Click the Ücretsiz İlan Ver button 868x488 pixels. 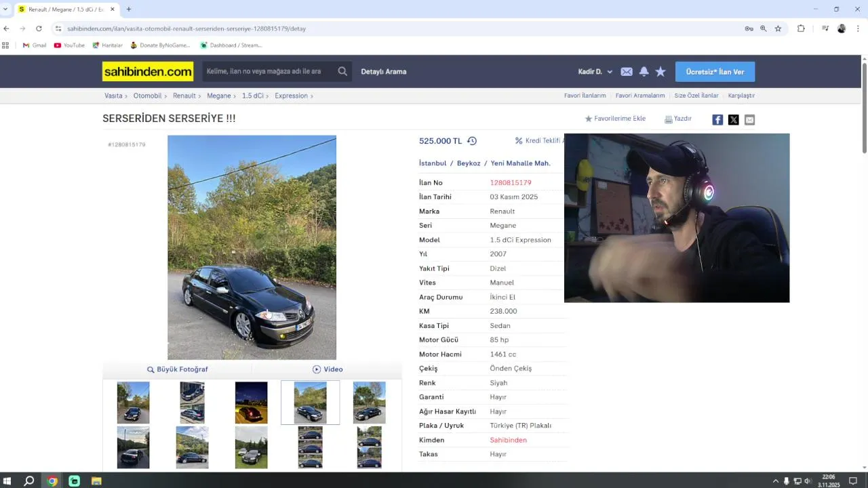(715, 72)
